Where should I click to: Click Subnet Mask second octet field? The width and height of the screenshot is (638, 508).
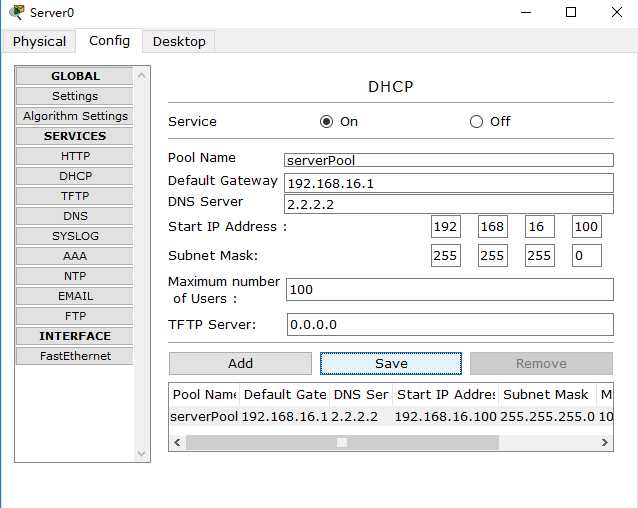[493, 255]
